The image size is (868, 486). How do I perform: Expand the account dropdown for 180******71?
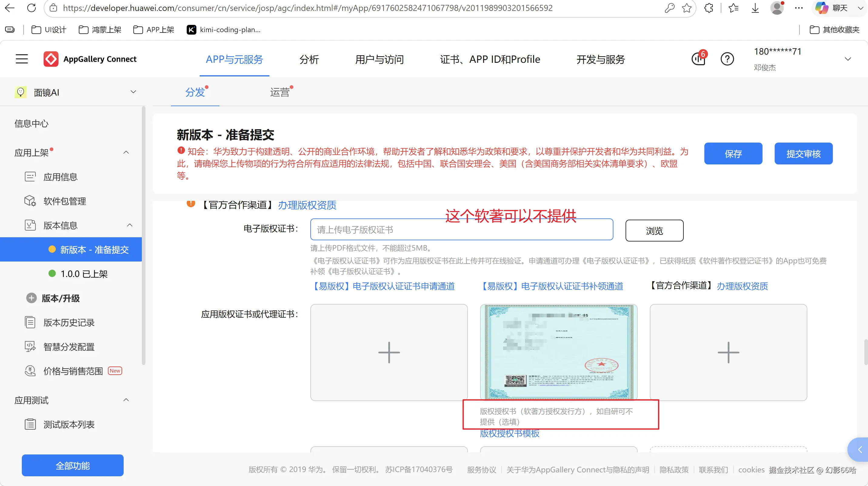click(x=848, y=59)
